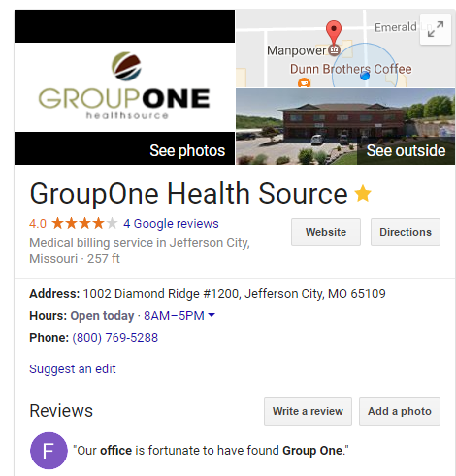Expand the business hours dropdown arrow
This screenshot has height=476, width=456.
(x=212, y=315)
